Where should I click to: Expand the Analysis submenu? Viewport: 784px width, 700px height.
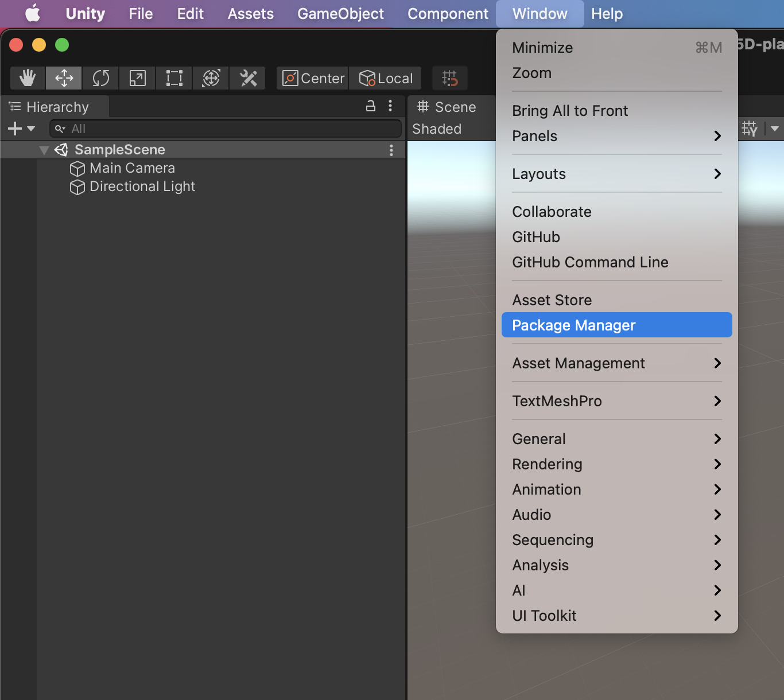(617, 565)
